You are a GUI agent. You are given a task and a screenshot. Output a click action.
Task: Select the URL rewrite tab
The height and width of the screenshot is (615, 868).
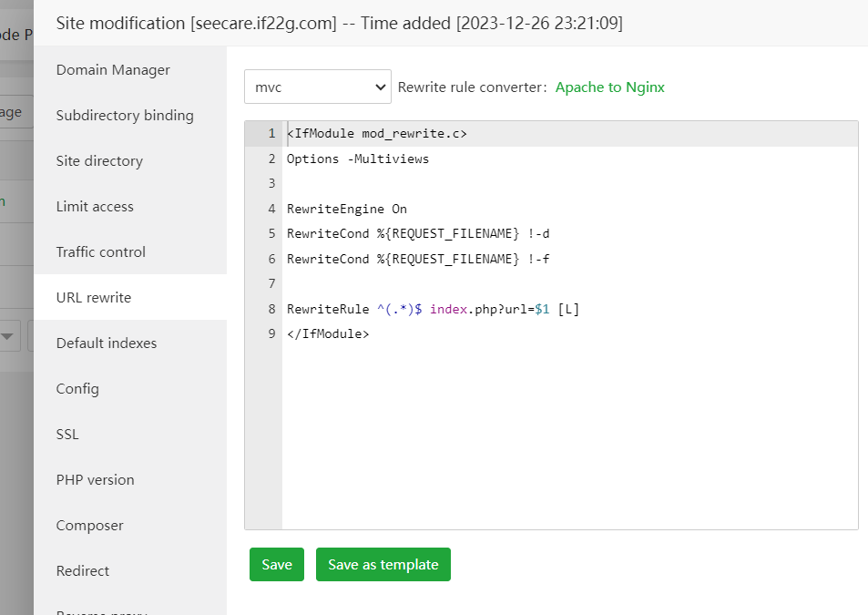[94, 298]
